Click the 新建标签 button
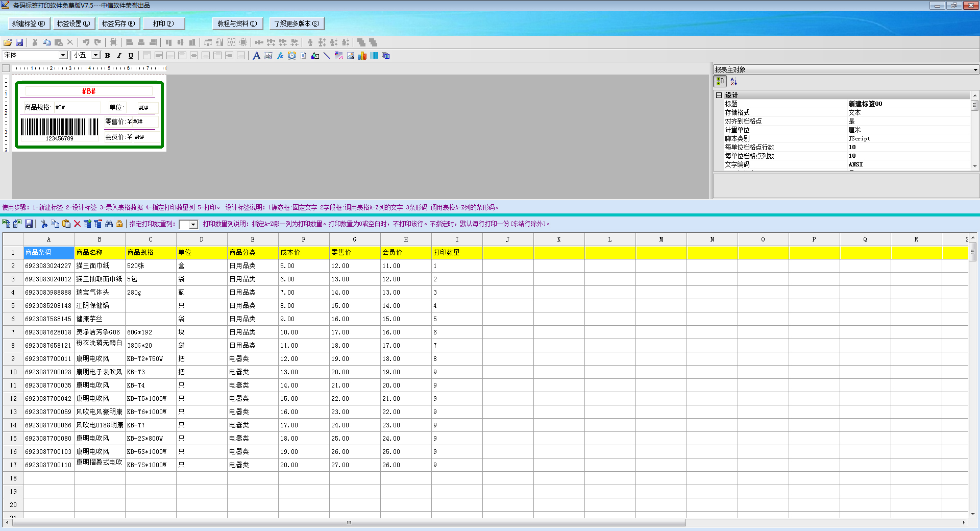980x531 pixels. coord(29,23)
